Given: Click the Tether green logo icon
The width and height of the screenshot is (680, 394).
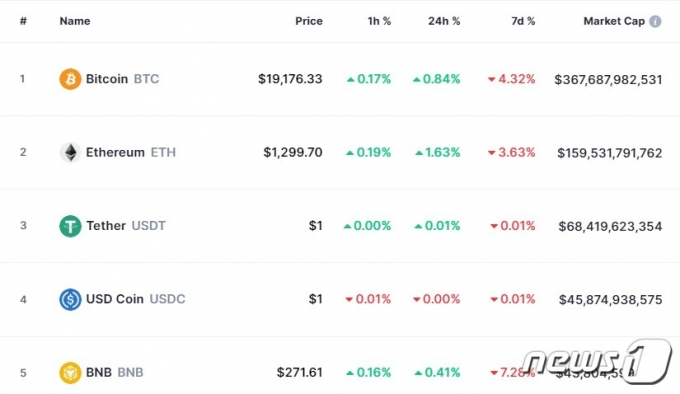Looking at the screenshot, I should 70,226.
